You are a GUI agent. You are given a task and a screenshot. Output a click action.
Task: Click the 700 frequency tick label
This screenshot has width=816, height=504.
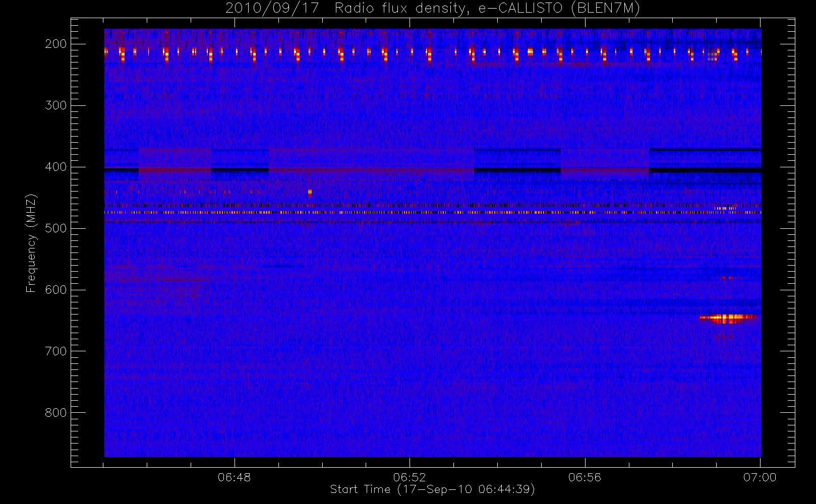[56, 351]
